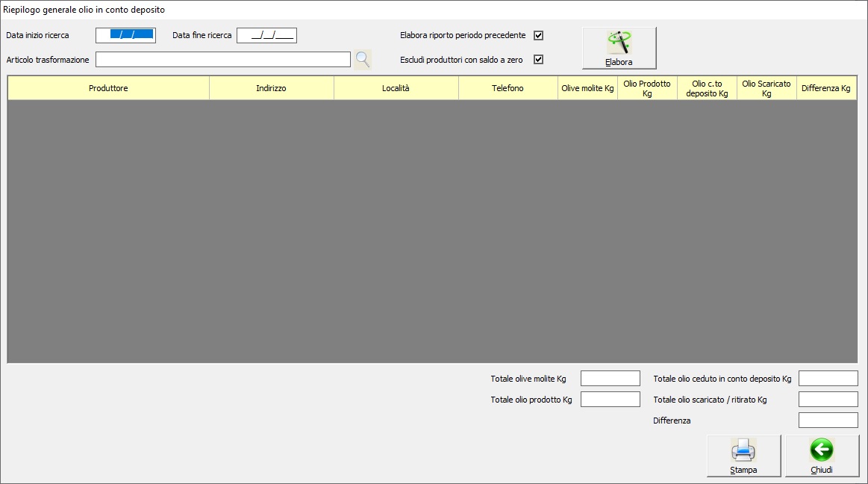Viewport: 868px width, 484px height.
Task: Click the Olio Prodotto Kg column header
Action: click(647, 88)
